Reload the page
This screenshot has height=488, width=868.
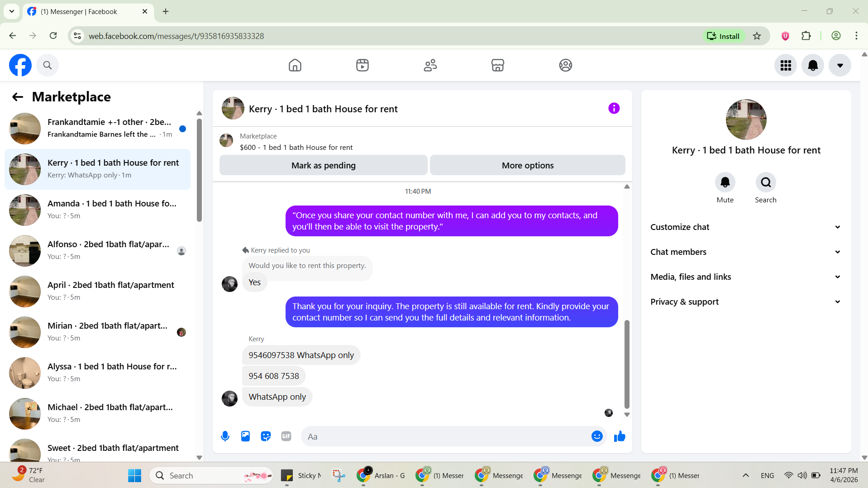[53, 36]
